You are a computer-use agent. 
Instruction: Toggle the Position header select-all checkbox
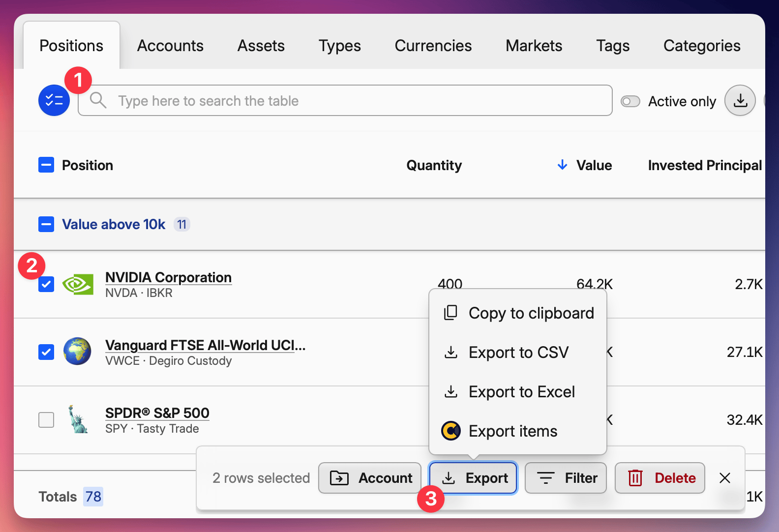(x=46, y=165)
